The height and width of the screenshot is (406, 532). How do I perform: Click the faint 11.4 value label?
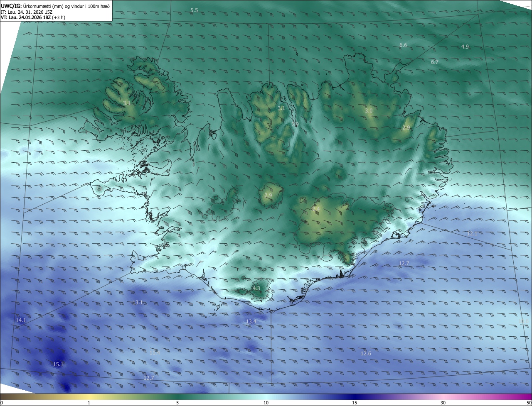click(155, 352)
